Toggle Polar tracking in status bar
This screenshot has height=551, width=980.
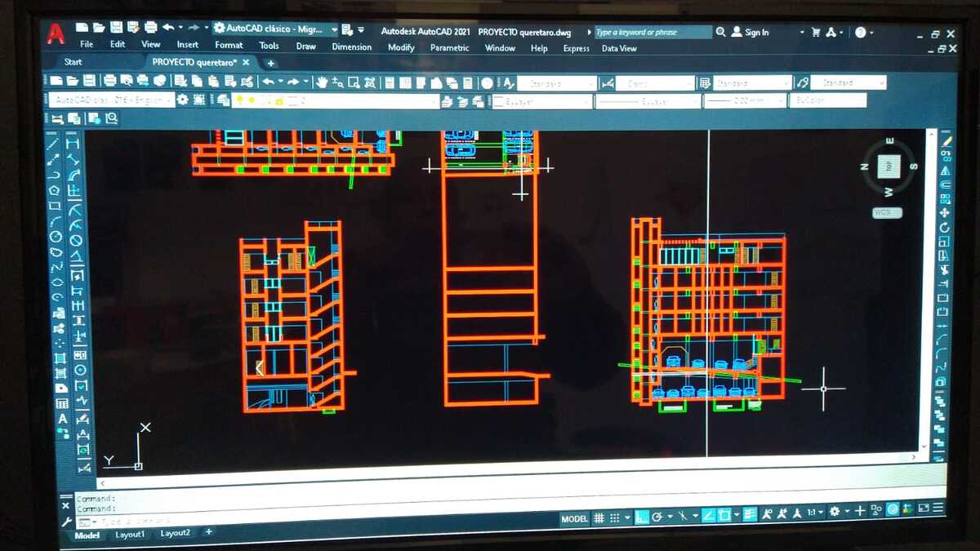pyautogui.click(x=657, y=517)
